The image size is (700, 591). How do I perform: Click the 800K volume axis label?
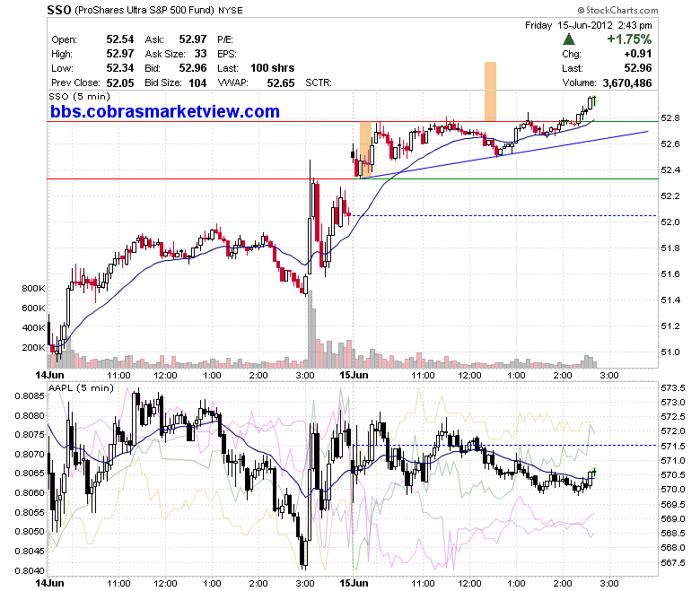[33, 288]
